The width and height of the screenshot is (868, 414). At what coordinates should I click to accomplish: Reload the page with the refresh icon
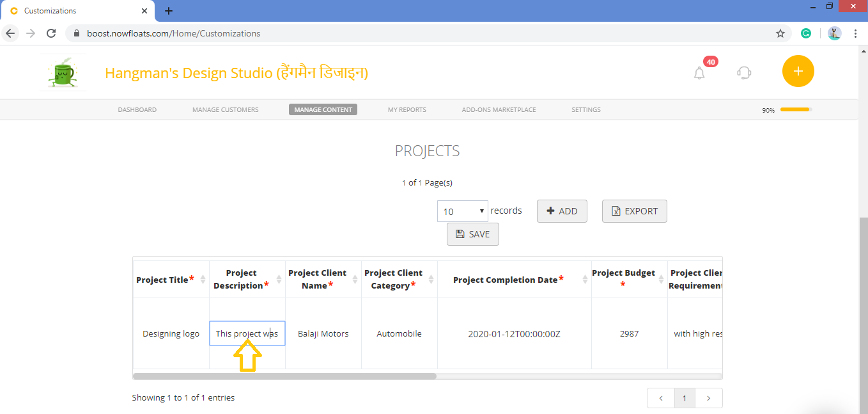(x=51, y=33)
